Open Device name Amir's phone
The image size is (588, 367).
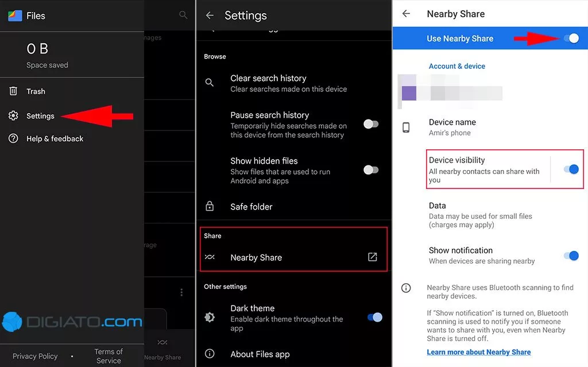(x=490, y=127)
